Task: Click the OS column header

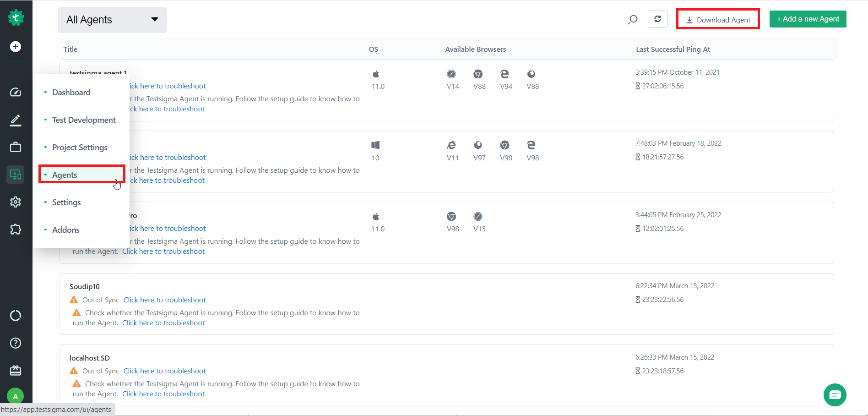Action: (x=374, y=49)
